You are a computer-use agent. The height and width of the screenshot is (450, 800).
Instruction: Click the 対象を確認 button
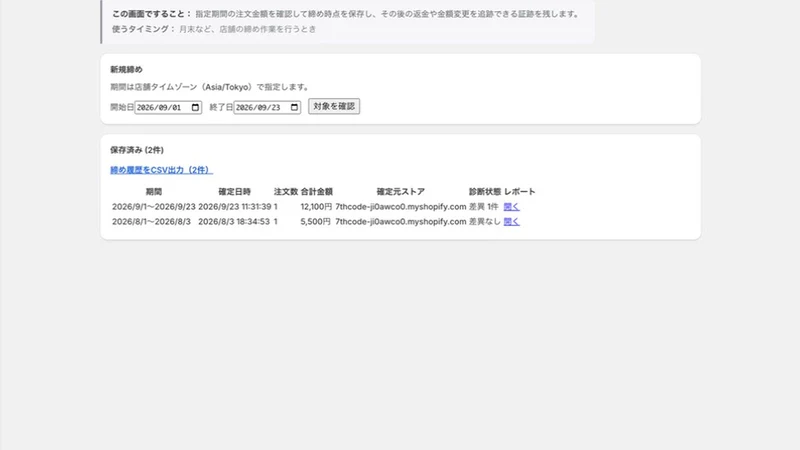click(x=334, y=106)
